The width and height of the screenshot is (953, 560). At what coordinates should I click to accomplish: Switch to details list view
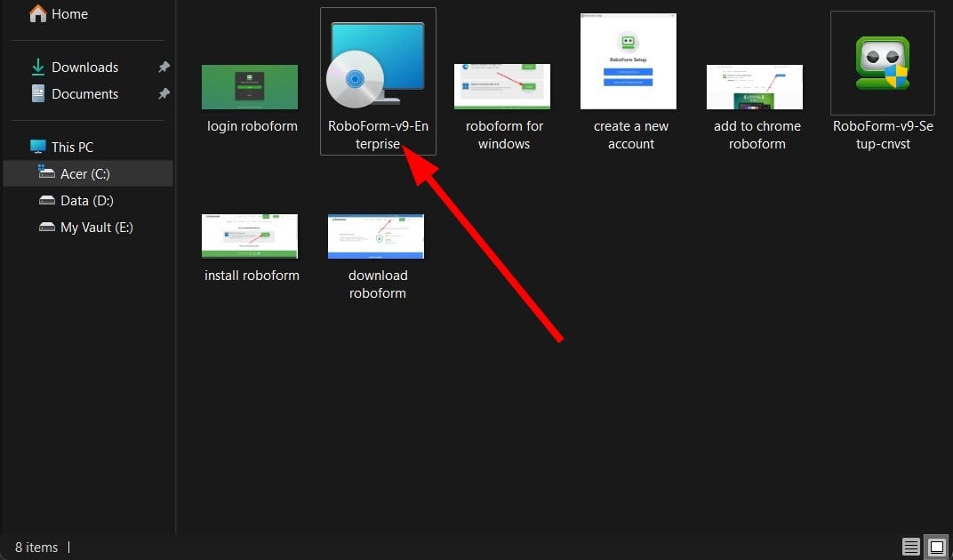click(x=910, y=547)
